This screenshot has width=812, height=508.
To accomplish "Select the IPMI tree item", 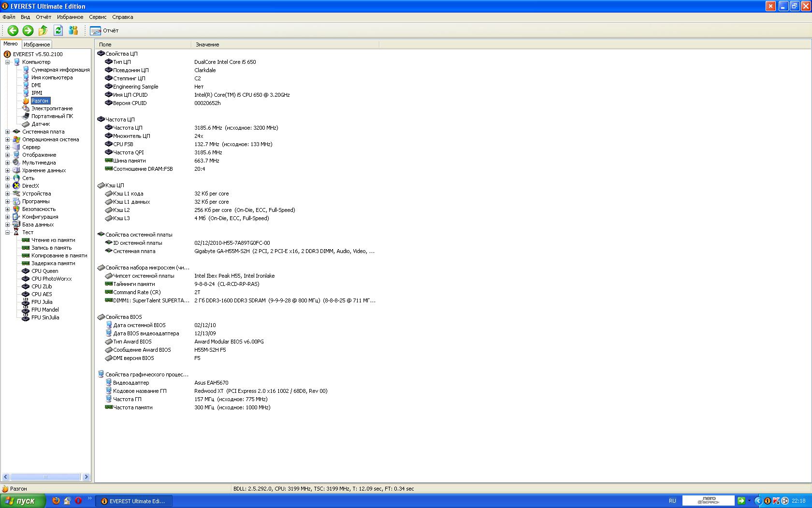I will [x=37, y=93].
